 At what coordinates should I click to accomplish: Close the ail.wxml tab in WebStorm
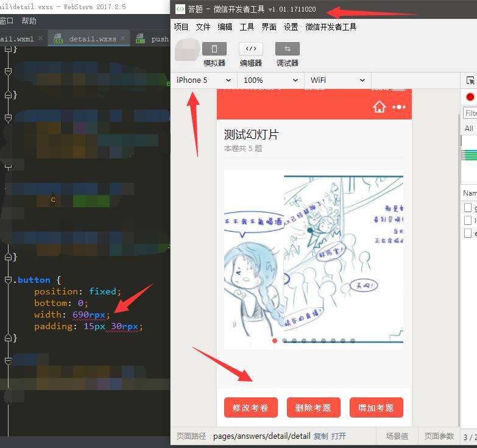click(x=40, y=38)
